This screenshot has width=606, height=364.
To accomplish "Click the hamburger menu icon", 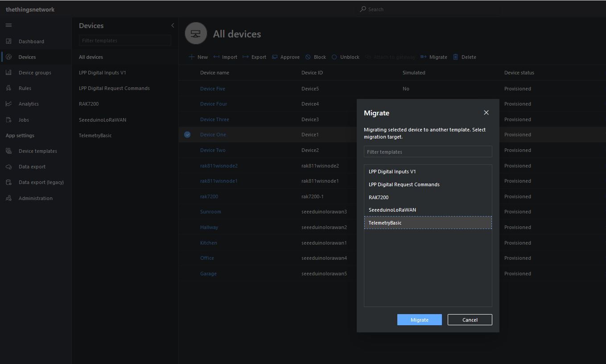I will (8, 25).
